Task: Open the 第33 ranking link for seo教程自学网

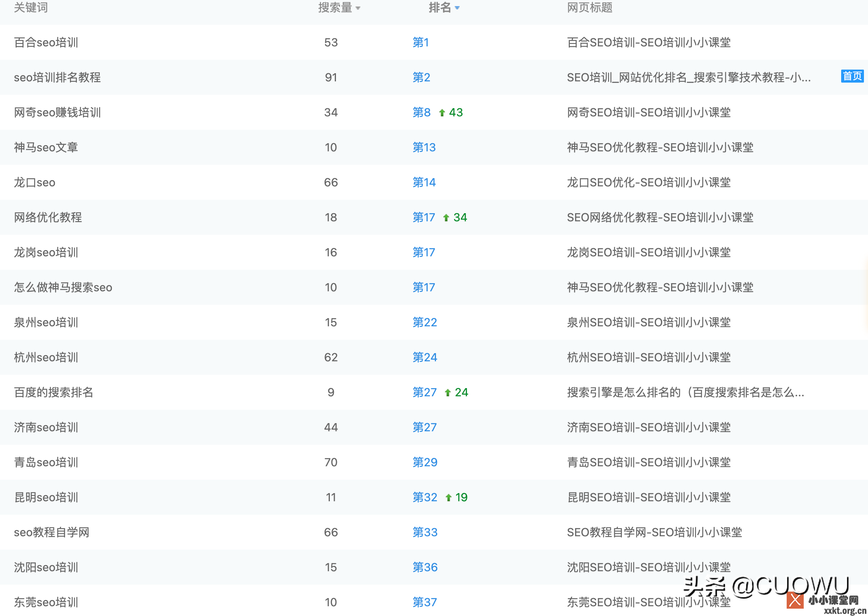Action: tap(425, 532)
